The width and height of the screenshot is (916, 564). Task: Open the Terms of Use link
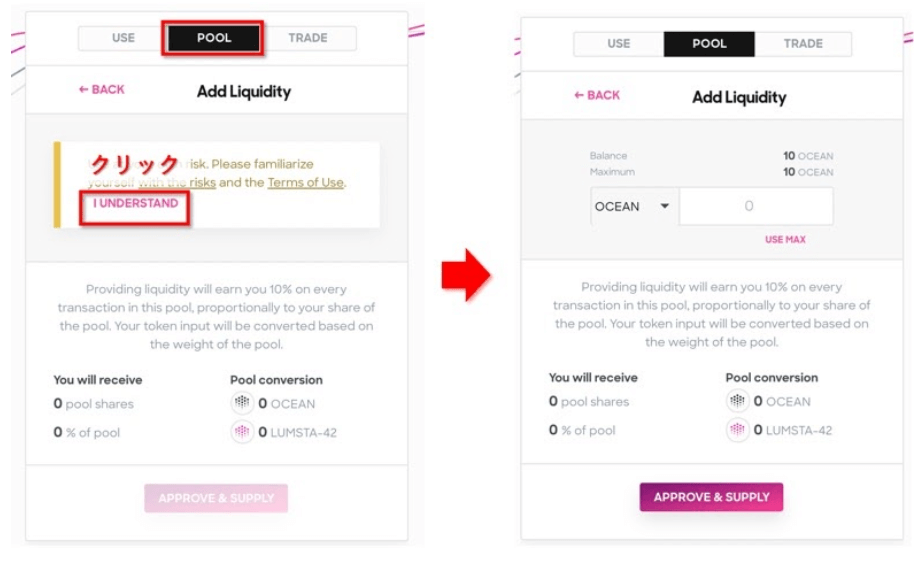[306, 182]
